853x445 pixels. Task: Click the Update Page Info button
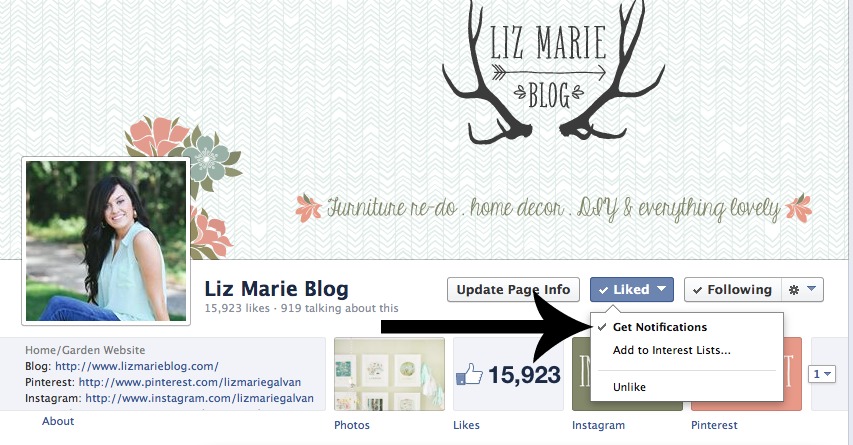pos(513,289)
